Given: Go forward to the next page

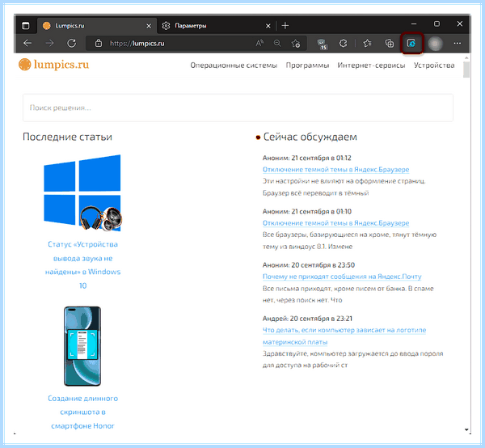Looking at the screenshot, I should pos(49,44).
